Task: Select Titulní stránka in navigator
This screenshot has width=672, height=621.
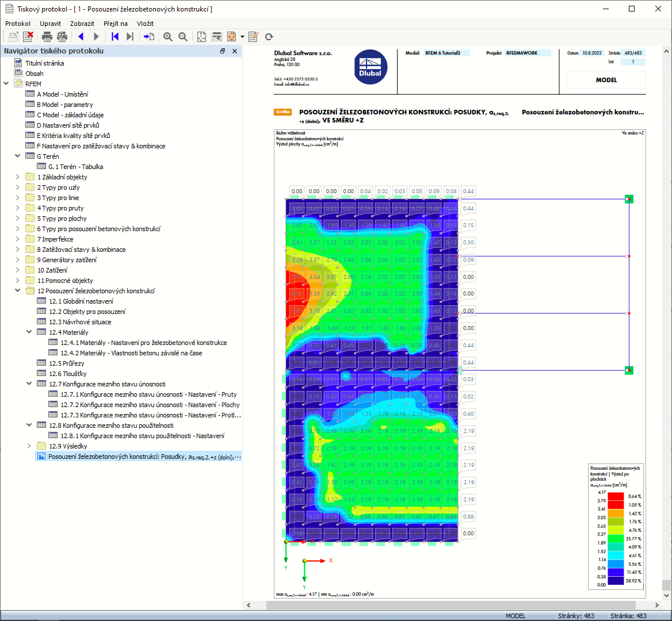Action: pos(44,63)
